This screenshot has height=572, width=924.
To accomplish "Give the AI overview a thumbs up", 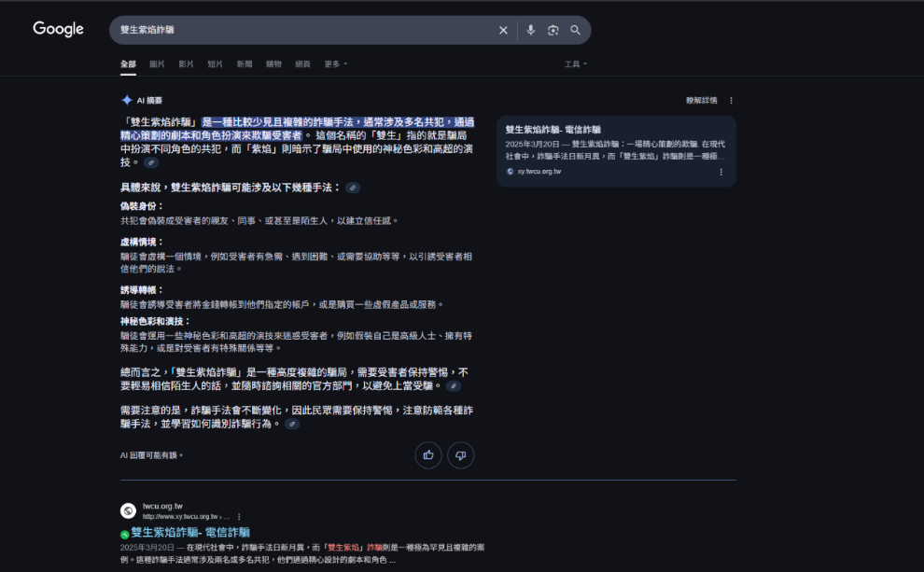I will pos(428,455).
